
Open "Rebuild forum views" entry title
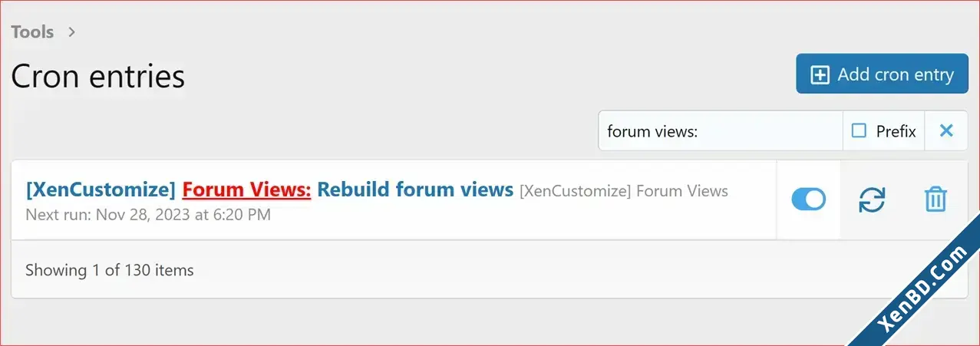point(415,189)
